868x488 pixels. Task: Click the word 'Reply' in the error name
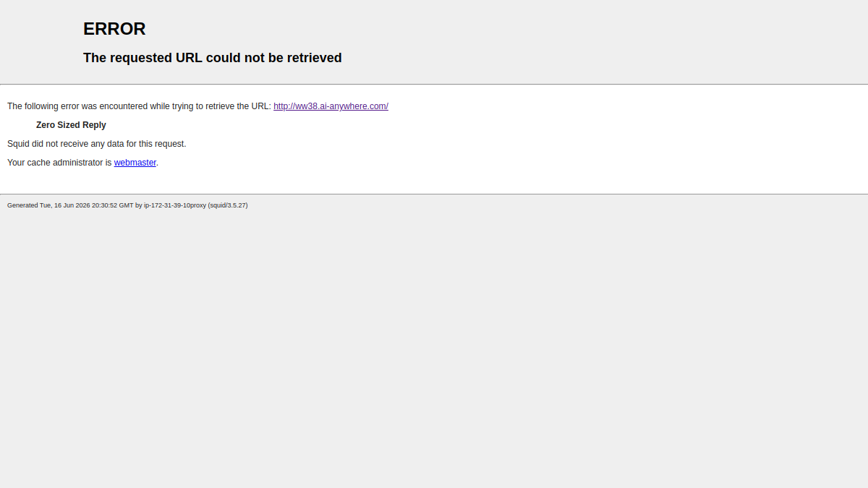(x=94, y=125)
